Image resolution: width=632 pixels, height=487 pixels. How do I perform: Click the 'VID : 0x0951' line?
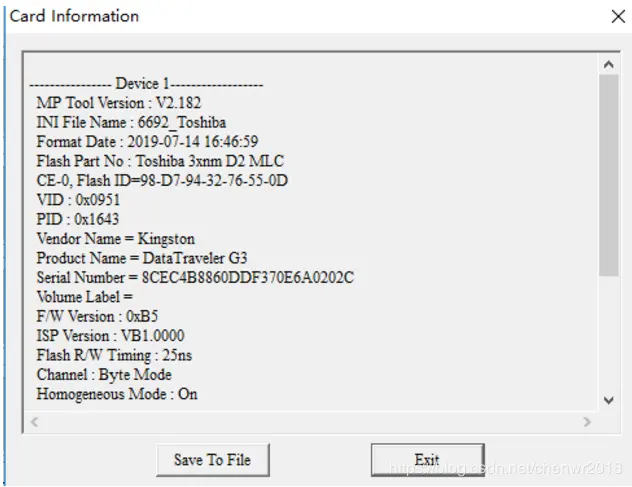78,200
